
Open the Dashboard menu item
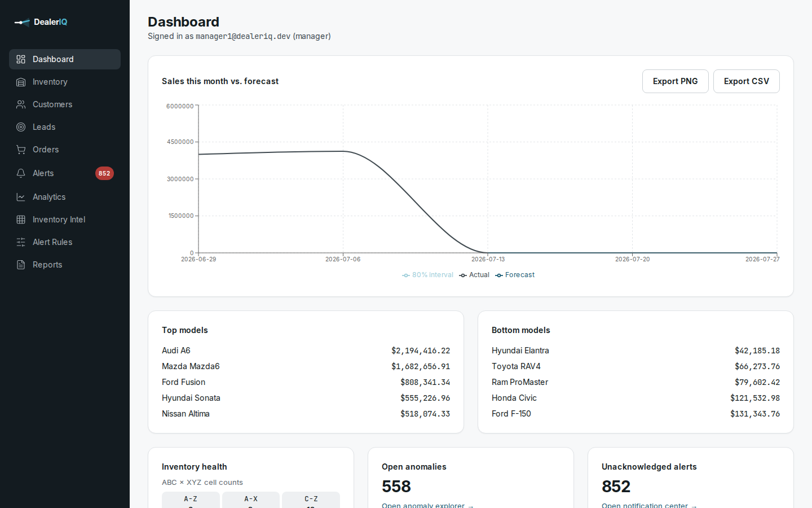65,59
